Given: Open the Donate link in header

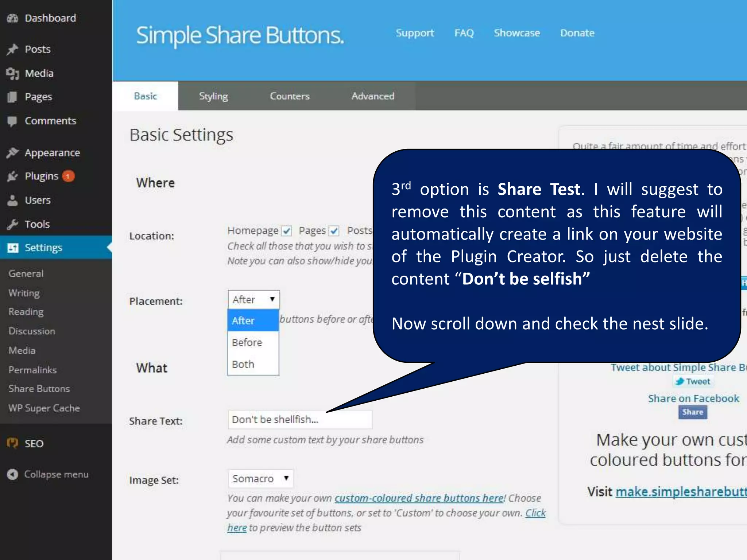Looking at the screenshot, I should (577, 33).
